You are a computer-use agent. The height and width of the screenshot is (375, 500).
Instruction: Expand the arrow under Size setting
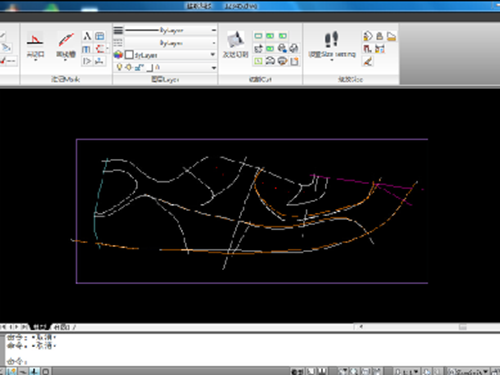332,60
